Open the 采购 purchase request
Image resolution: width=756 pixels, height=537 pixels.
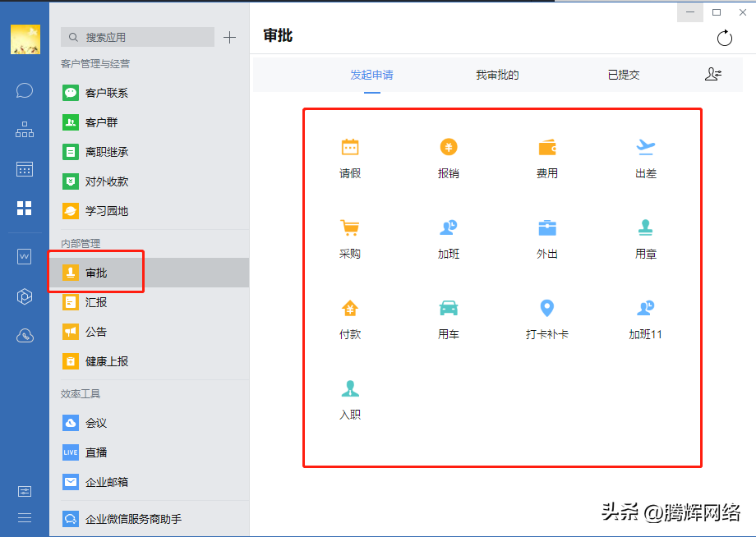[x=350, y=239]
